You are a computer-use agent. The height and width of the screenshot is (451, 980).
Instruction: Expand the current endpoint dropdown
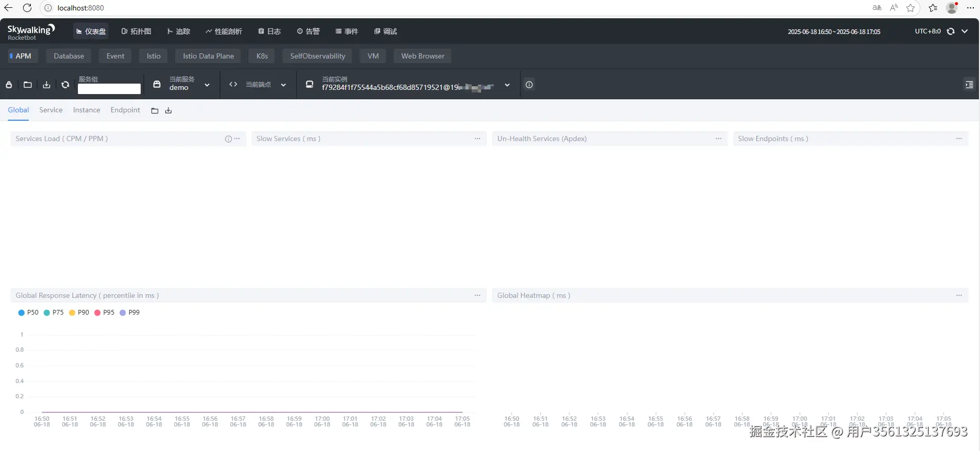283,85
